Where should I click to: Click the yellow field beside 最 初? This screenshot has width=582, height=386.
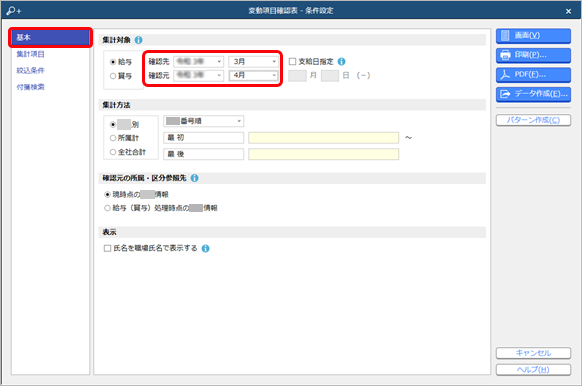tap(324, 138)
